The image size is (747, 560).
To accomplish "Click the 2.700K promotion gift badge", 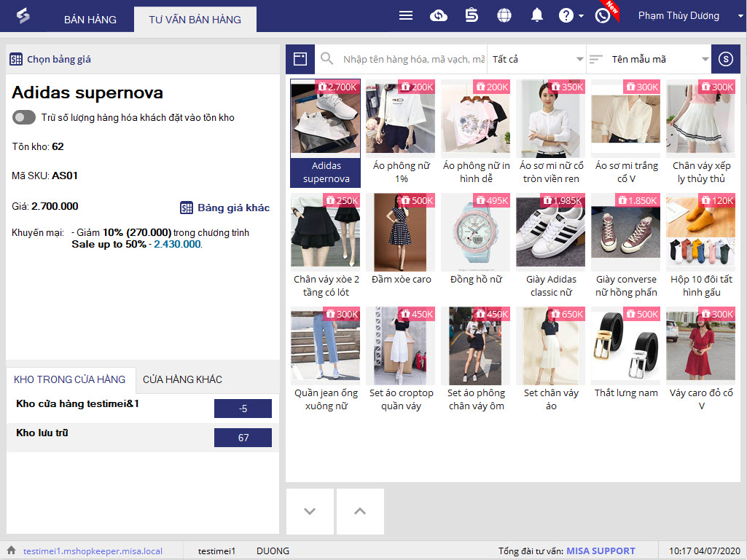I will click(x=337, y=87).
